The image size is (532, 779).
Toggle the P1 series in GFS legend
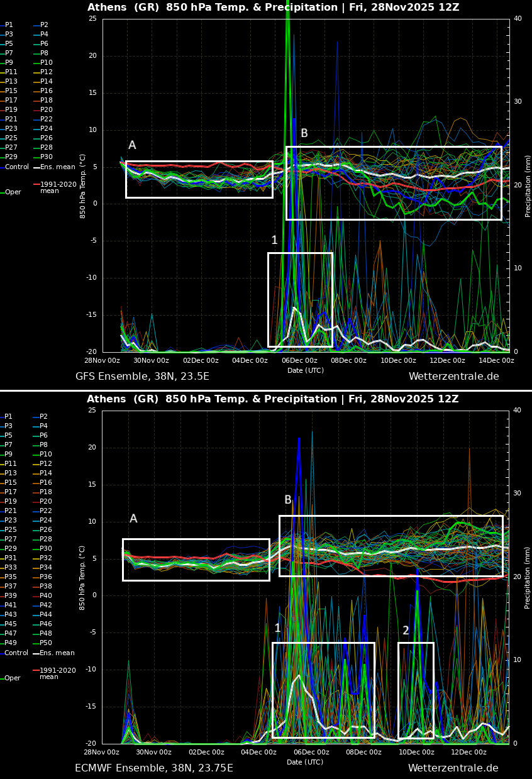coord(9,25)
